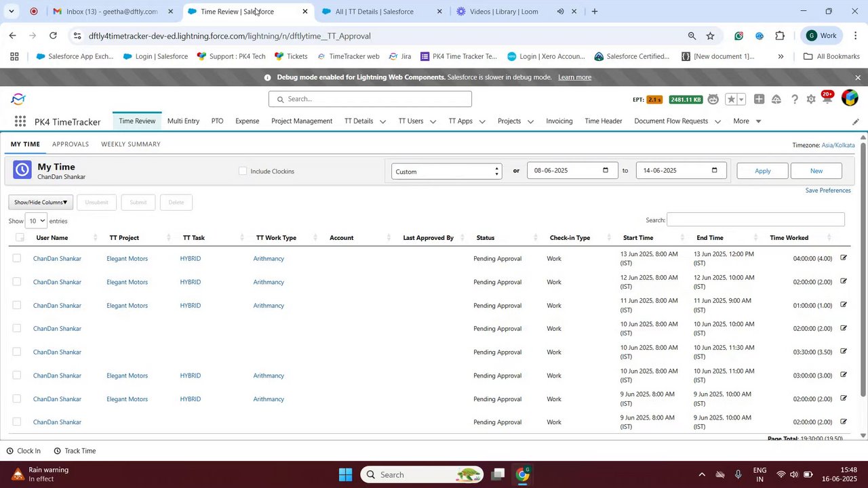The width and height of the screenshot is (868, 488).
Task: Expand Document Flow Requests menu chevron
Action: pos(717,122)
